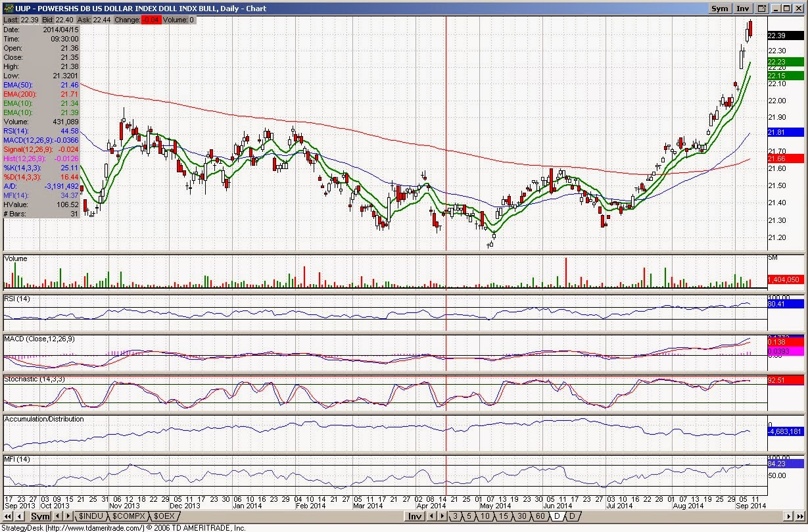Select the 60-minute interval tab

(540, 516)
